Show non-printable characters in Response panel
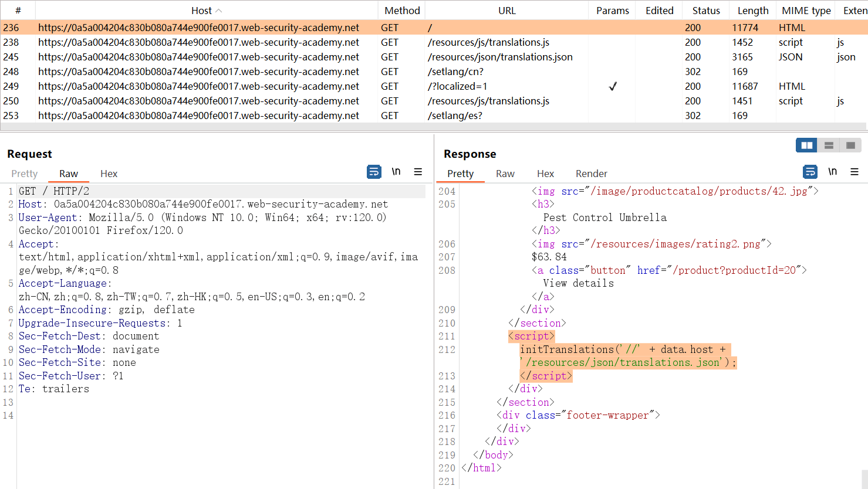This screenshot has height=489, width=868. click(832, 172)
